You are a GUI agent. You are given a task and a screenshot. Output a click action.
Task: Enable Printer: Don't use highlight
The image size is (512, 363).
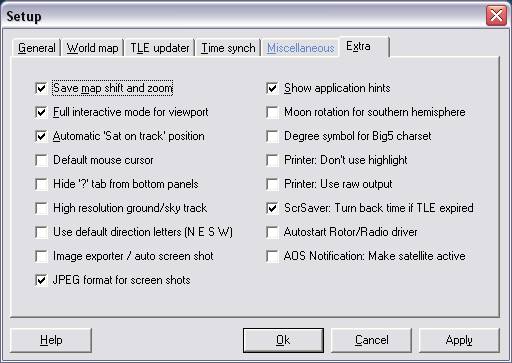click(x=272, y=160)
